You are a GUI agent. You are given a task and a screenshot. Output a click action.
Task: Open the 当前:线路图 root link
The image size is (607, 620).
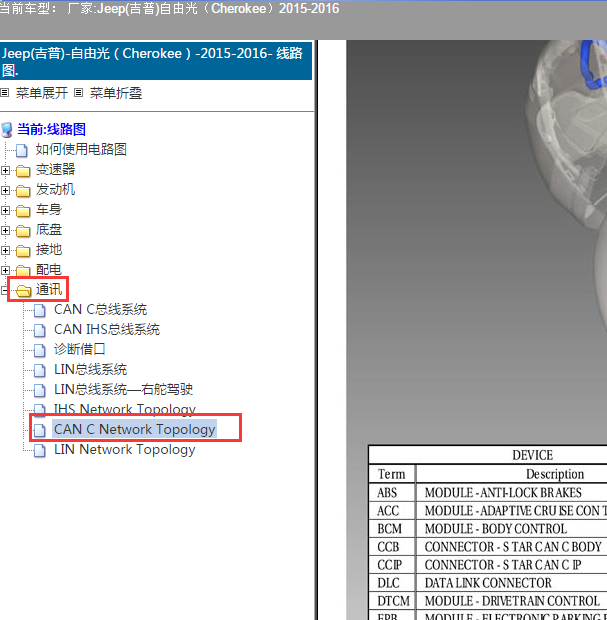pyautogui.click(x=51, y=129)
